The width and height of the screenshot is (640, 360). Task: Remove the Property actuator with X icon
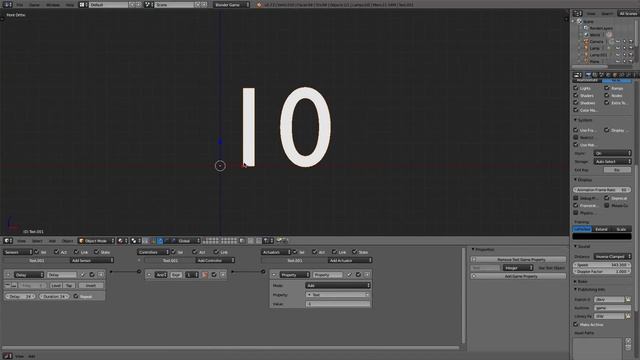click(367, 275)
